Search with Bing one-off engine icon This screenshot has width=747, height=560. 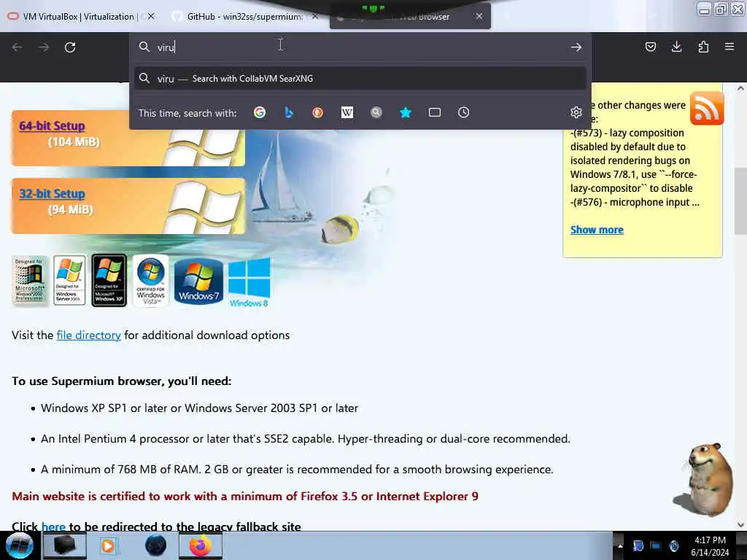click(289, 112)
